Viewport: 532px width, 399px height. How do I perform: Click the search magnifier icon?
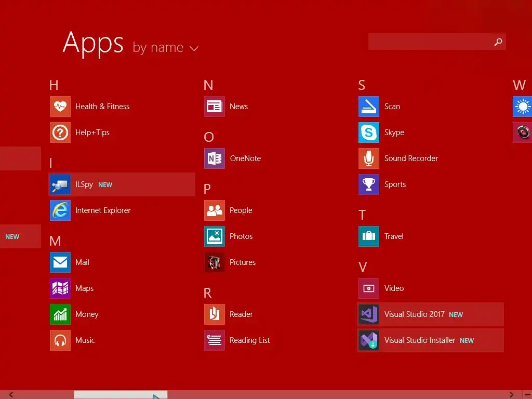[x=498, y=42]
